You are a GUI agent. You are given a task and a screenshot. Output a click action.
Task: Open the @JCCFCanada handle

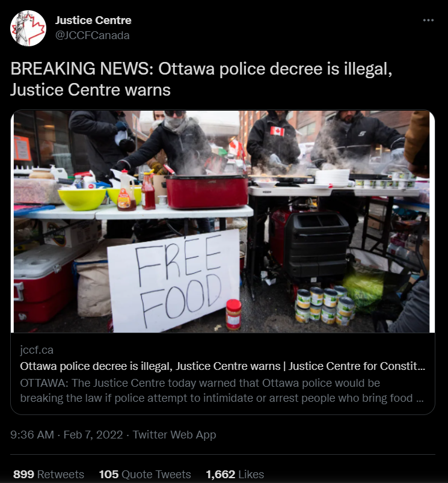[x=93, y=35]
